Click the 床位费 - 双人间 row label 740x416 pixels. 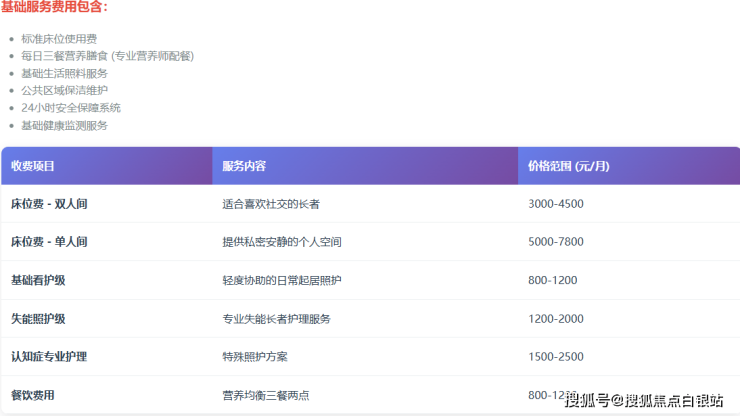49,204
